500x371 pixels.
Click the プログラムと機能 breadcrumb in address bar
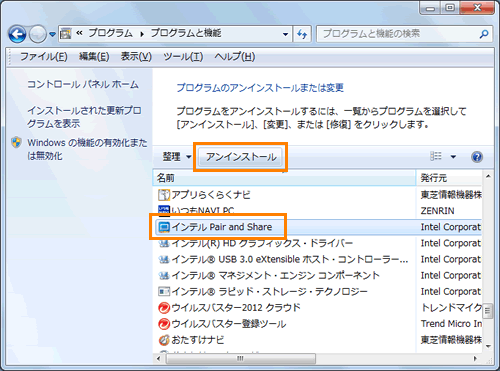(x=186, y=33)
